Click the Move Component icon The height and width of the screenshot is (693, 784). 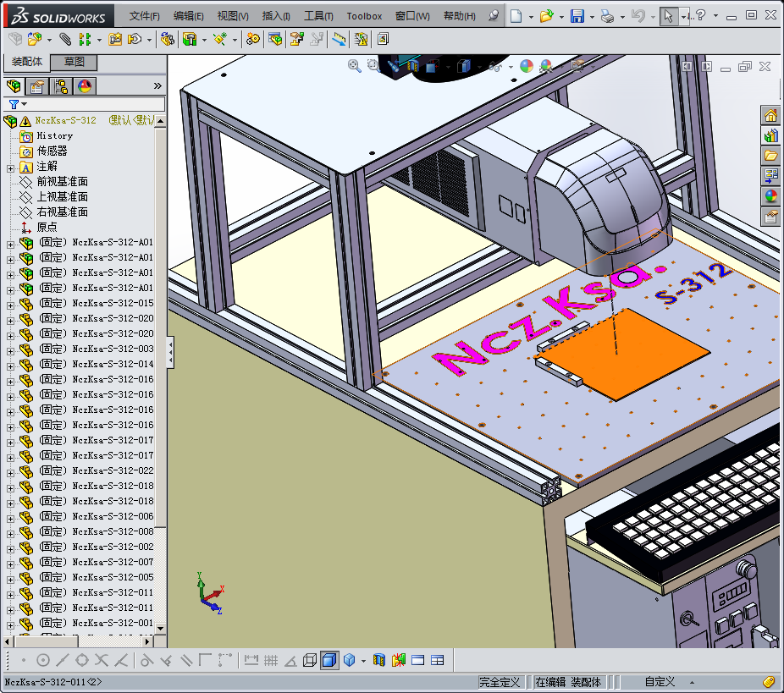(x=135, y=39)
